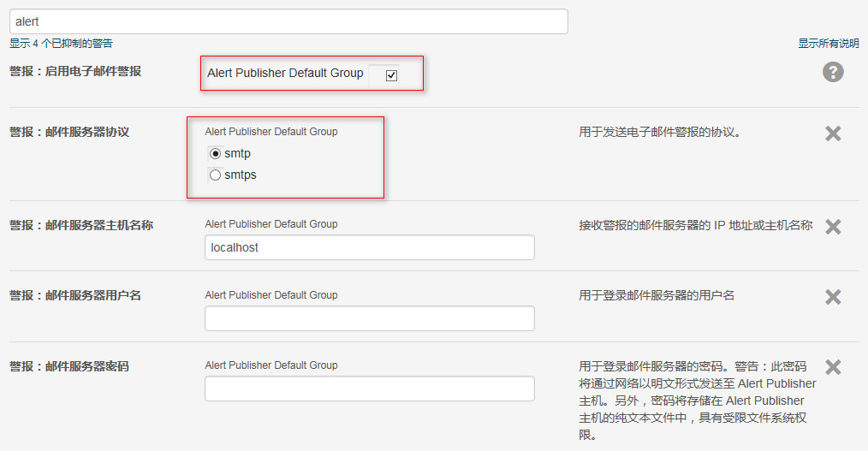Hide description for mail server protocol row
The width and height of the screenshot is (868, 451).
833,134
